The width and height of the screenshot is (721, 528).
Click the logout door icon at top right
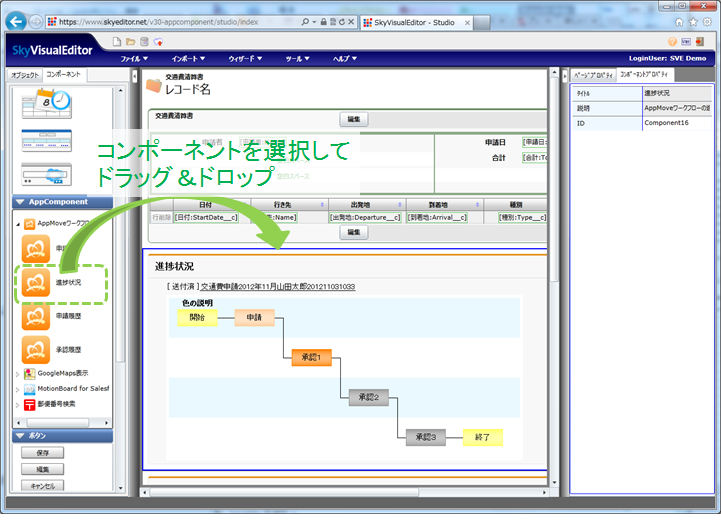[700, 42]
